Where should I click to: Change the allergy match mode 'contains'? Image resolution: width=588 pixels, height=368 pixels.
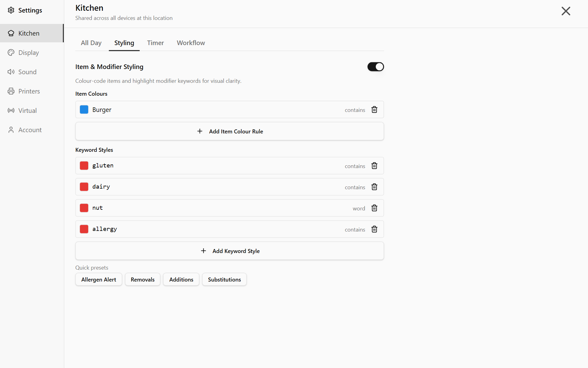pyautogui.click(x=355, y=229)
